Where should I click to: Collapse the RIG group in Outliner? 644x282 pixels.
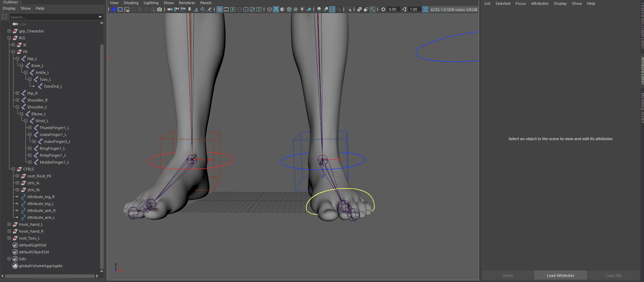click(9, 38)
